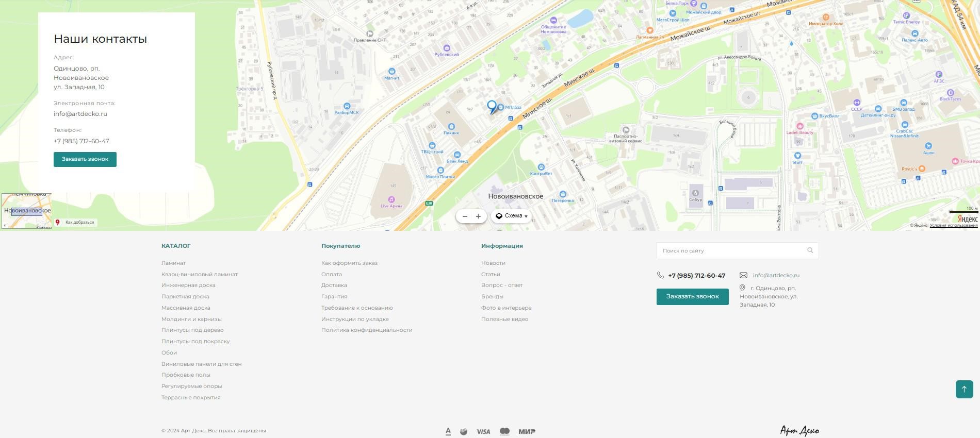Click the Пятёрочка store marker on map
The width and height of the screenshot is (980, 438).
pyautogui.click(x=563, y=194)
